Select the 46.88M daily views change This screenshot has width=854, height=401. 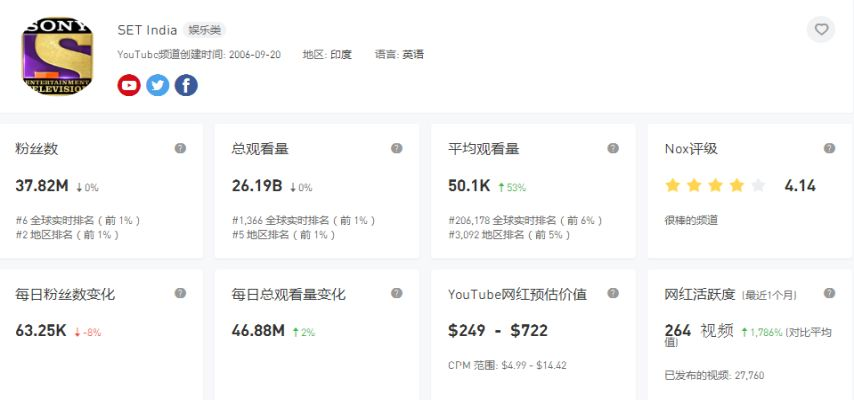click(x=258, y=331)
